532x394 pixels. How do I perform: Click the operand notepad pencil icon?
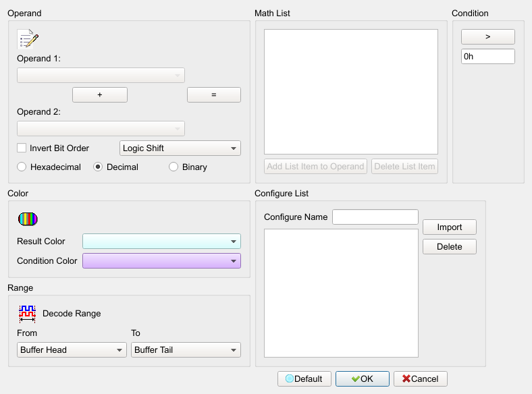tap(28, 39)
